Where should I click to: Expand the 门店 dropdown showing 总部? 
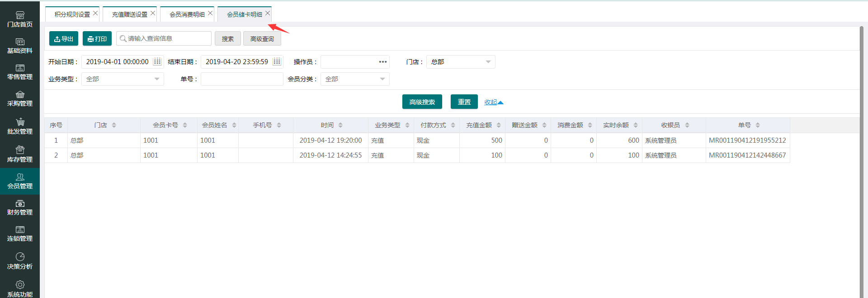(x=460, y=62)
